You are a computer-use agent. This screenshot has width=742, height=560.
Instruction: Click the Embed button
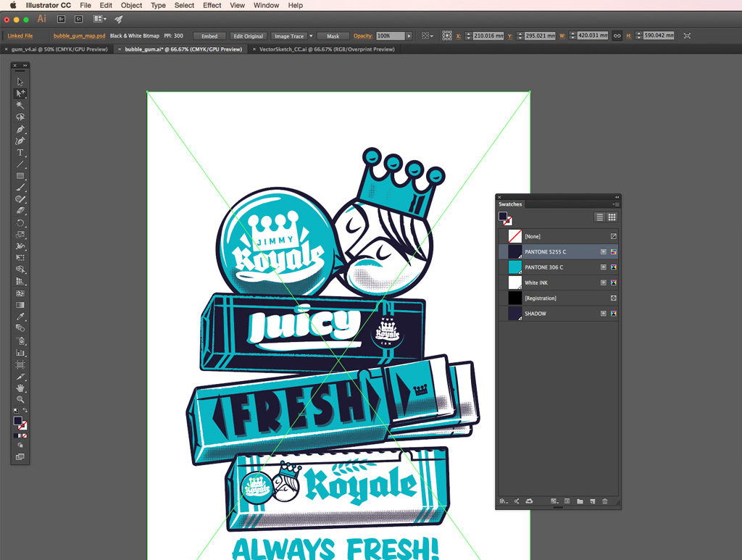point(209,35)
